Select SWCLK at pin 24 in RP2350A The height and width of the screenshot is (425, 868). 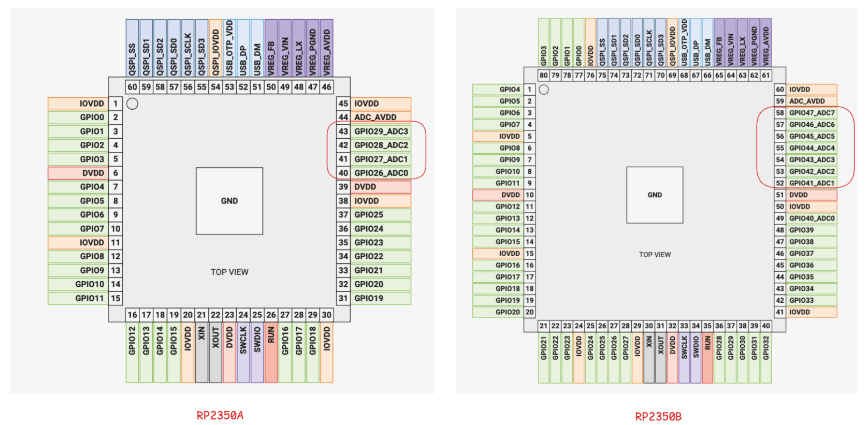point(243,353)
